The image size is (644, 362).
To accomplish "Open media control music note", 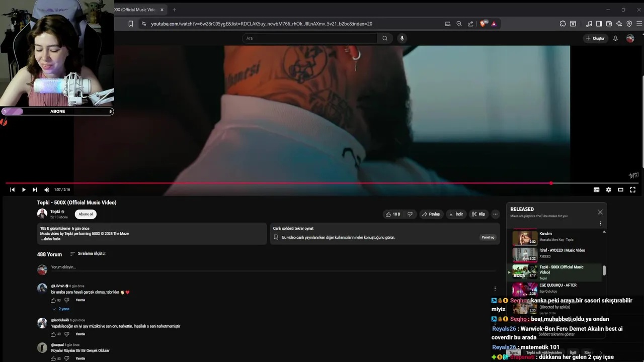I will pos(589,24).
